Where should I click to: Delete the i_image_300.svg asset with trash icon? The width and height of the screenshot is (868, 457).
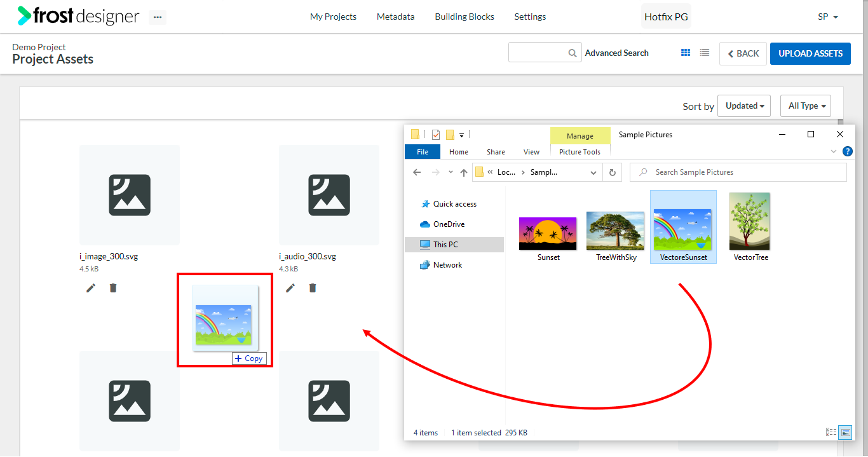[x=113, y=288]
